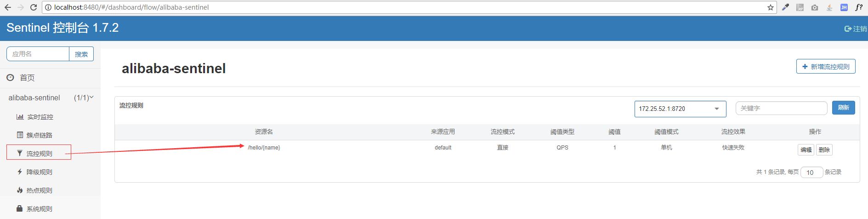Image resolution: width=868 pixels, height=219 pixels.
Task: Click the list icon for 簇点链路
Action: (20, 135)
